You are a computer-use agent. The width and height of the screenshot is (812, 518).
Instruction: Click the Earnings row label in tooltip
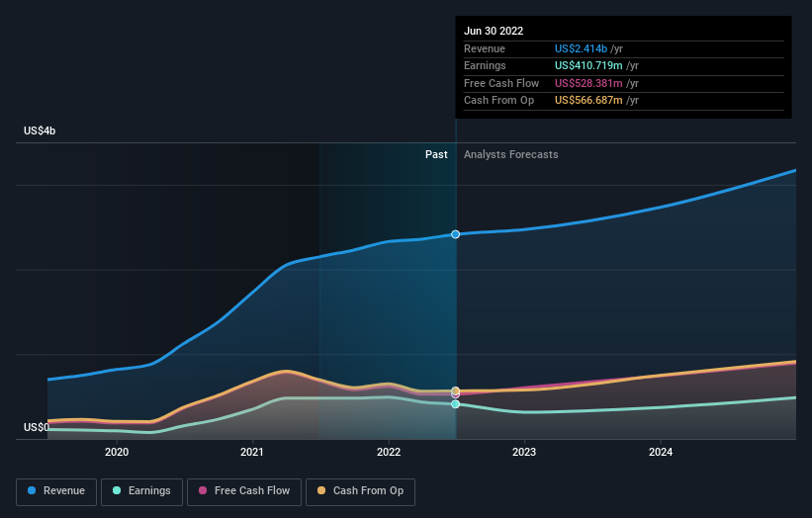(x=485, y=65)
